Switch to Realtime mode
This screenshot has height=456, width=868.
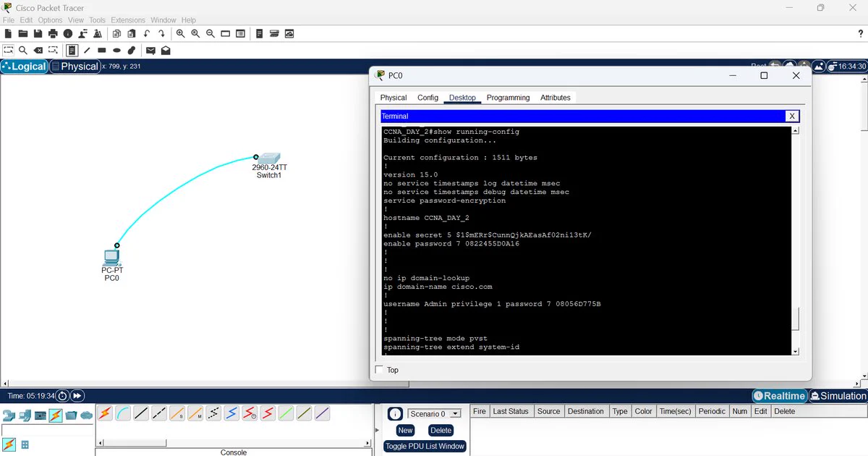(779, 396)
